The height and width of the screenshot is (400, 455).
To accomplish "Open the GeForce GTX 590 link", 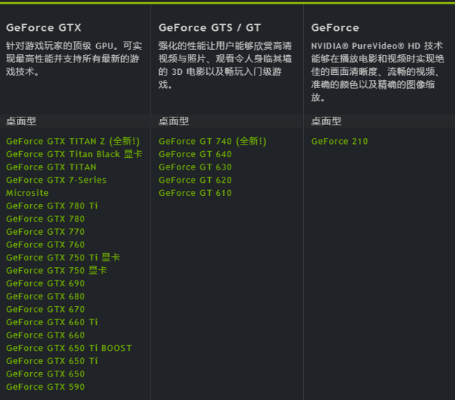I will (x=45, y=387).
